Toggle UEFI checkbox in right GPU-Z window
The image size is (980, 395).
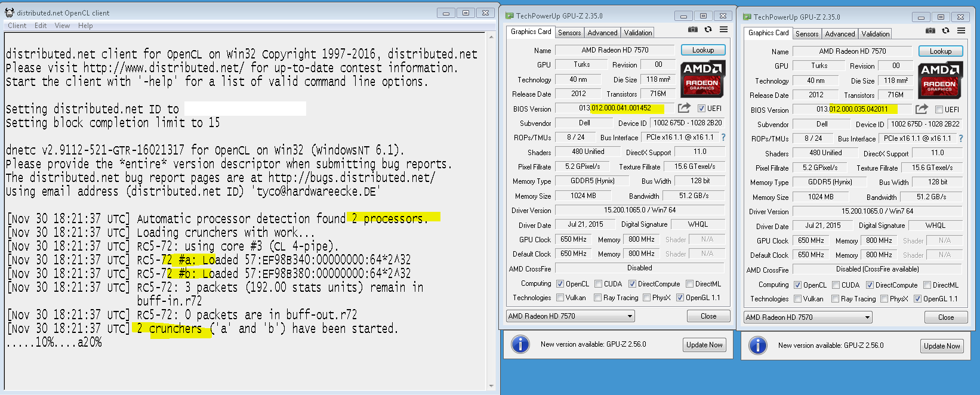[x=939, y=110]
